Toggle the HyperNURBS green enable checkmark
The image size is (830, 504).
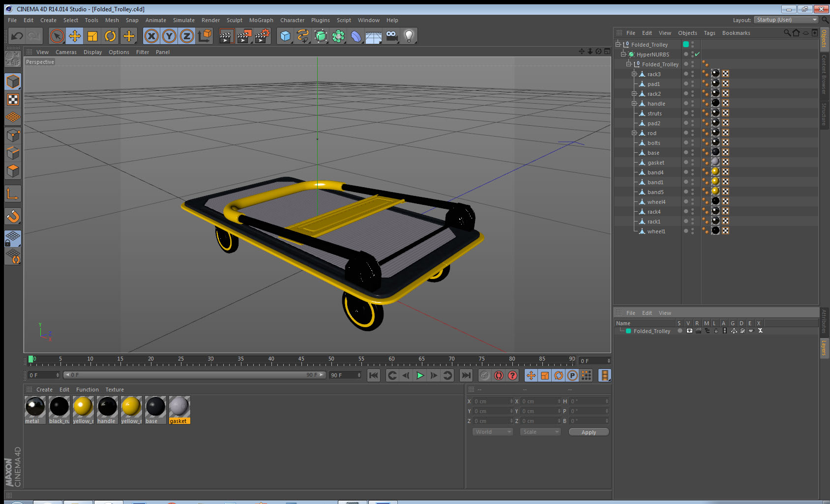[697, 54]
